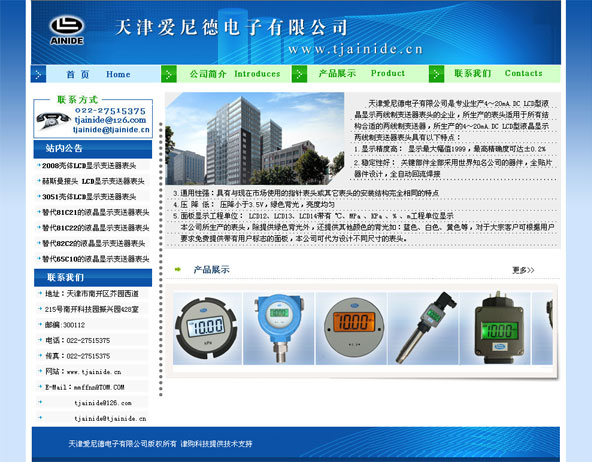The image size is (592, 462).
Task: Click the green arrow icon beside Contacts
Action: (x=436, y=74)
